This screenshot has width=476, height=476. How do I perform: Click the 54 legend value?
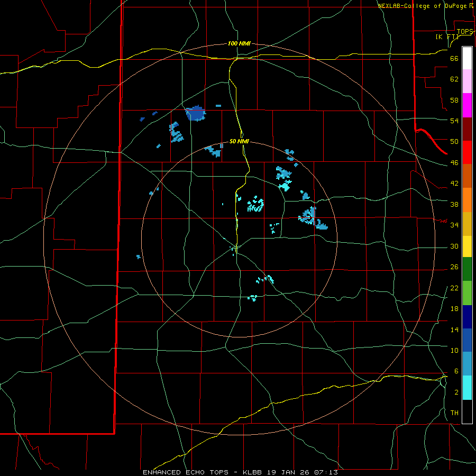click(x=454, y=121)
